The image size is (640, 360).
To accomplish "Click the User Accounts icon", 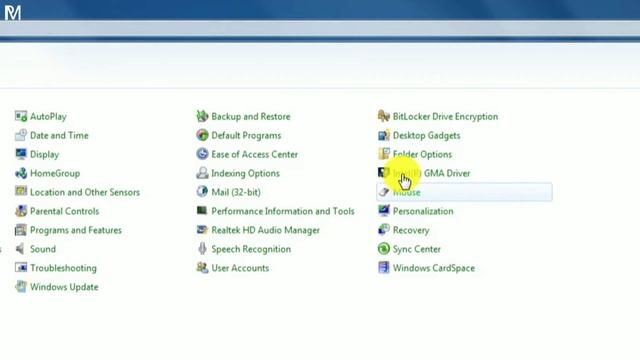I will coord(202,268).
